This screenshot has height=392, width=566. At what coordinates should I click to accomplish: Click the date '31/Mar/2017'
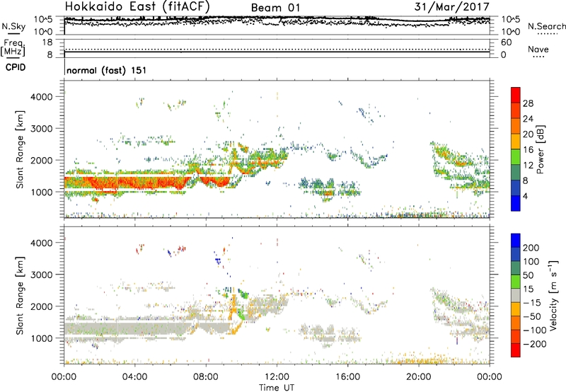451,7
